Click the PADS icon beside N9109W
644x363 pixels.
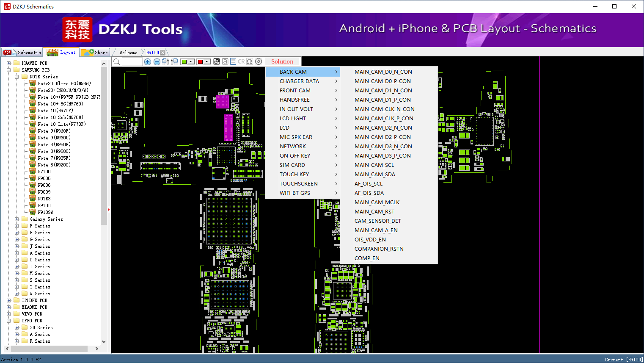click(33, 212)
